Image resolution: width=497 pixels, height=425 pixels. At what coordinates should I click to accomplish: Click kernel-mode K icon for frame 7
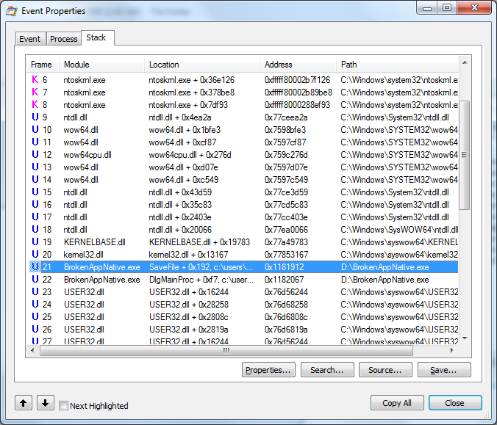[x=35, y=92]
